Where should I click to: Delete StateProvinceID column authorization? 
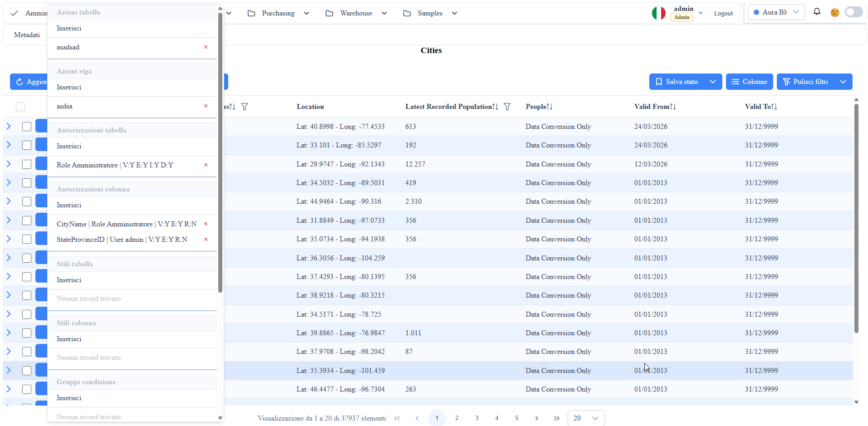(206, 240)
